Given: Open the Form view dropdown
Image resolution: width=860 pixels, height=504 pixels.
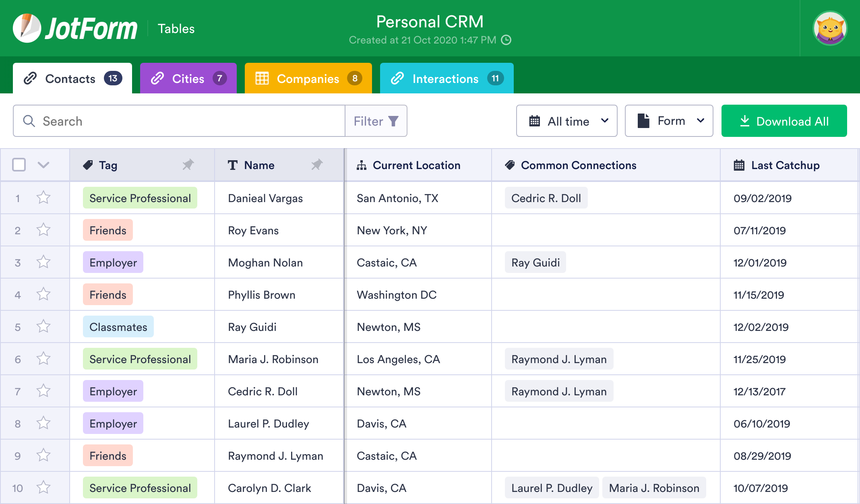Looking at the screenshot, I should click(x=669, y=121).
